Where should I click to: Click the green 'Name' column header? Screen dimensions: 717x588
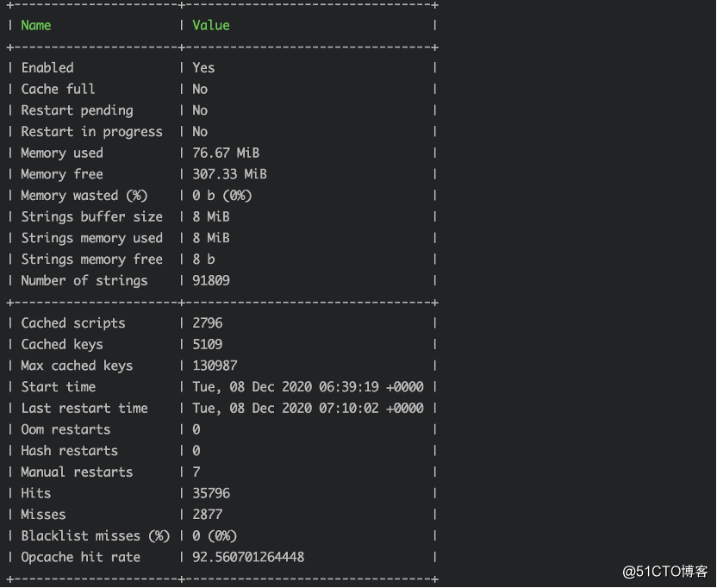click(36, 25)
